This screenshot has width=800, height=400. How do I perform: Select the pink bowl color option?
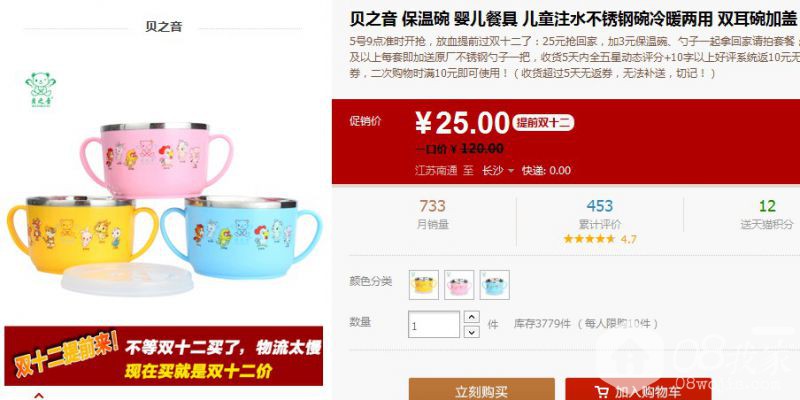tap(459, 285)
